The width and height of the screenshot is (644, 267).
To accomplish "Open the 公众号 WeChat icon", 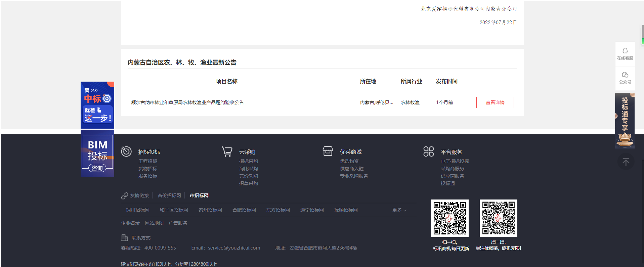I will [x=625, y=75].
